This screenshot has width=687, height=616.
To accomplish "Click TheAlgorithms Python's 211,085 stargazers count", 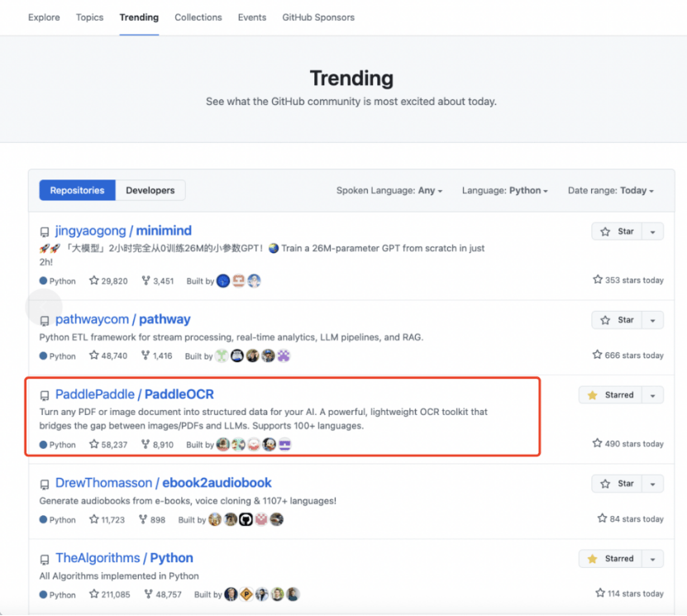I will coord(109,595).
